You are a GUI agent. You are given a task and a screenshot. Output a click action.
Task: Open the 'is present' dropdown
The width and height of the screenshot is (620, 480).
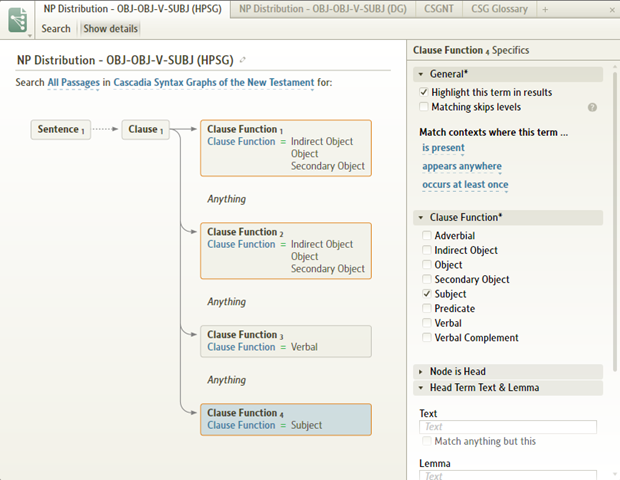click(x=443, y=148)
